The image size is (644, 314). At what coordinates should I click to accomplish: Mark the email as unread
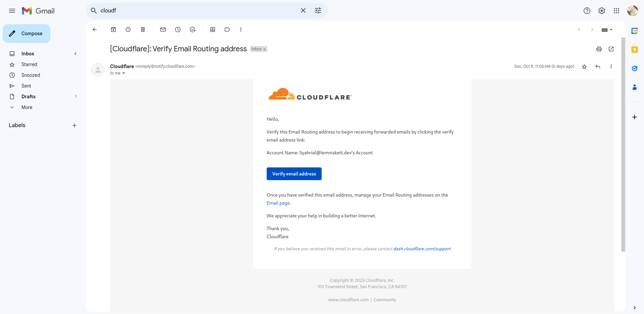[163, 30]
